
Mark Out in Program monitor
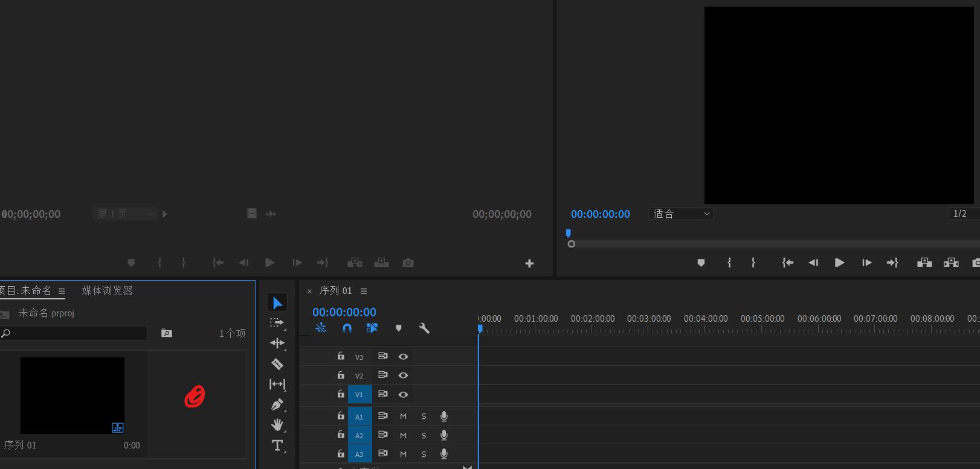(x=753, y=263)
